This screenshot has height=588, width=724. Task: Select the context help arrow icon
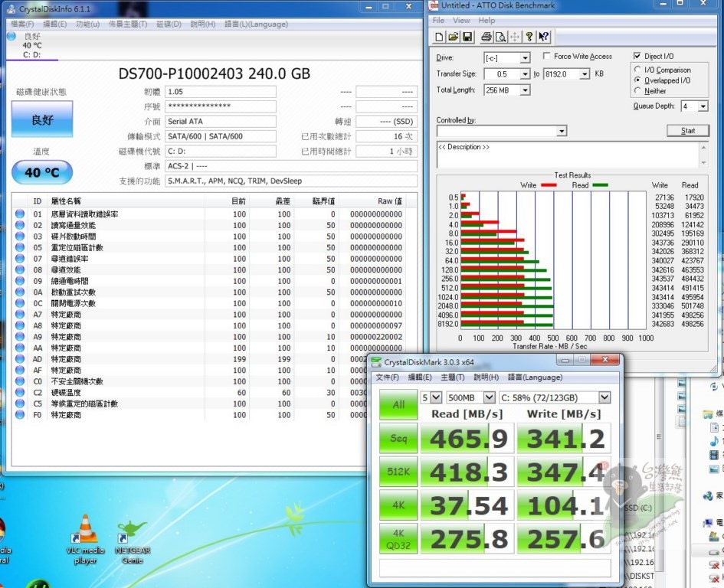coord(543,37)
